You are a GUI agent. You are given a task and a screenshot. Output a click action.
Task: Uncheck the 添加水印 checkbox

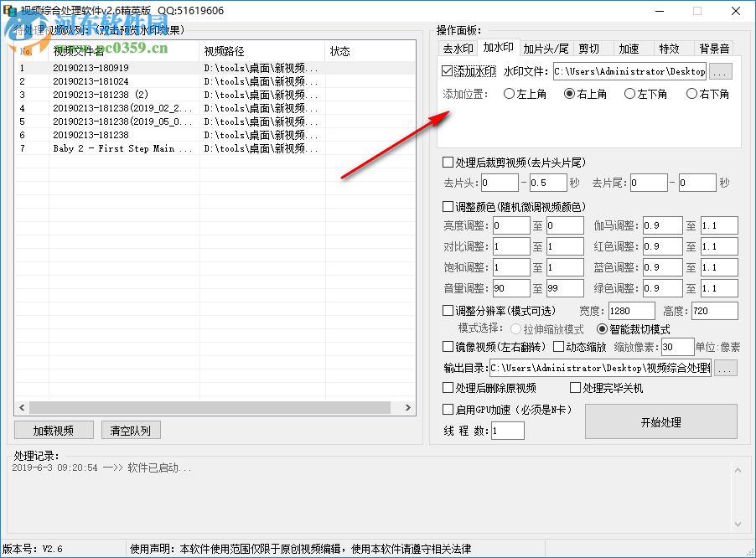[448, 71]
